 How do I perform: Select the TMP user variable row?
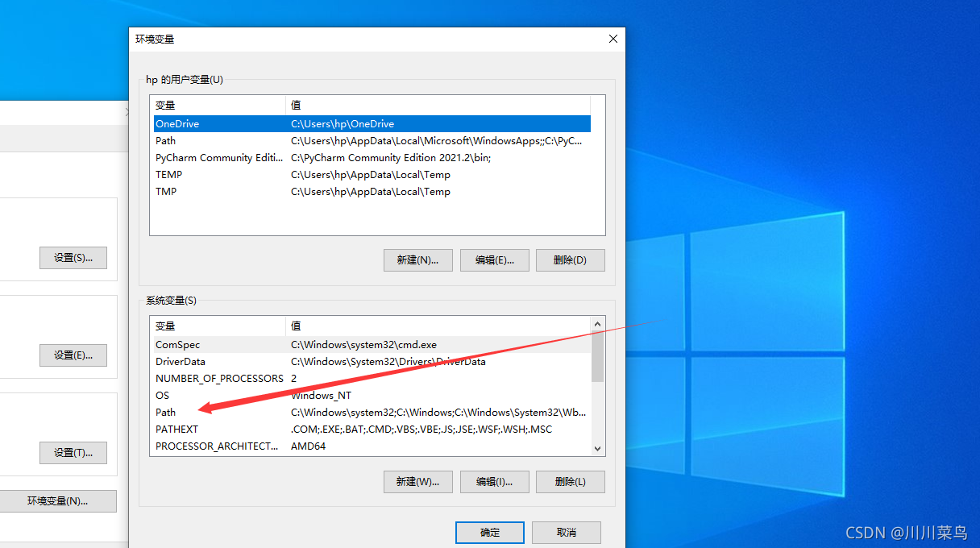pos(372,192)
